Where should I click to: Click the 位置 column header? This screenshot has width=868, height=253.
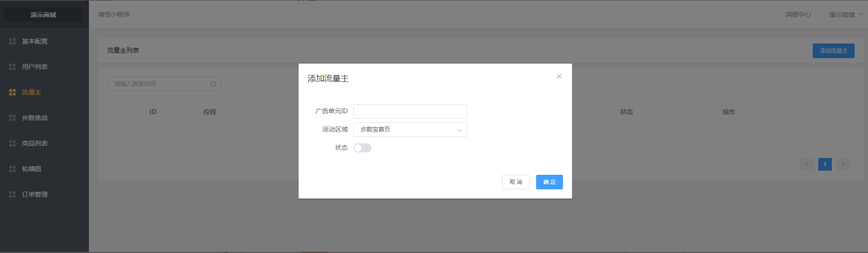click(210, 112)
